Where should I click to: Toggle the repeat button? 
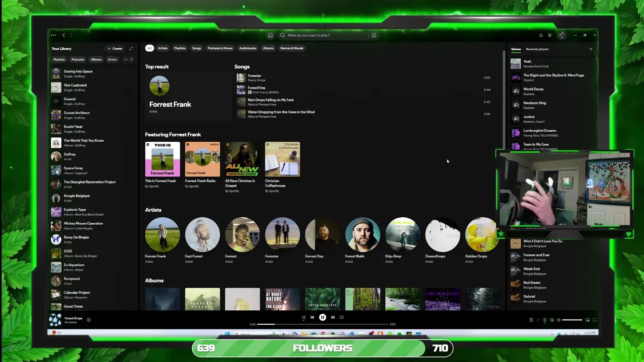click(342, 317)
